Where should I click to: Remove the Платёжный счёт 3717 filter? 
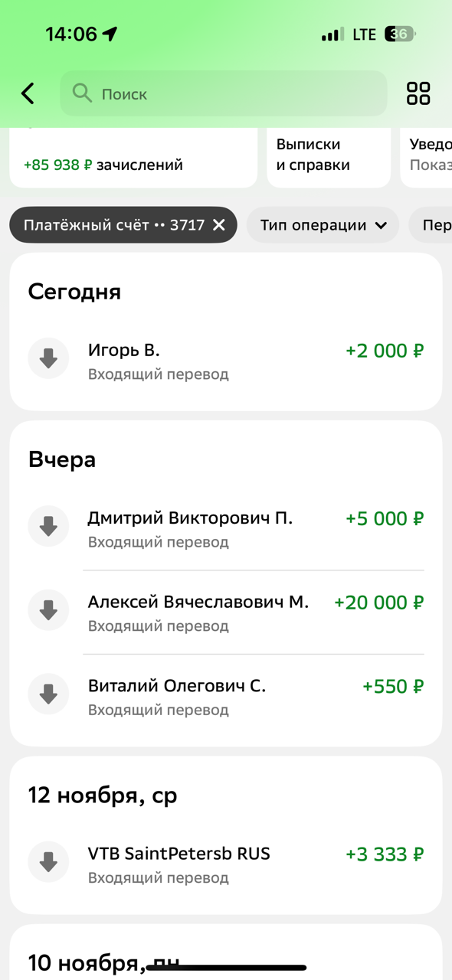point(218,225)
